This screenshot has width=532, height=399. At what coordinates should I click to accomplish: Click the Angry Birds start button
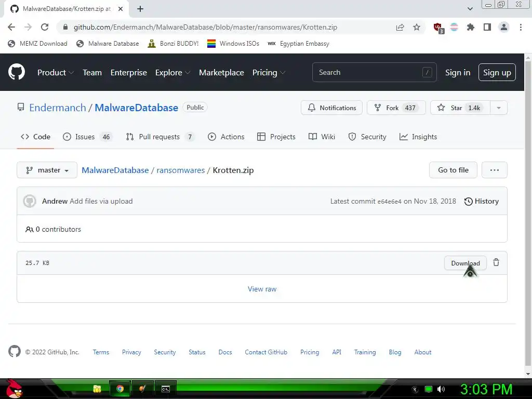(x=14, y=389)
